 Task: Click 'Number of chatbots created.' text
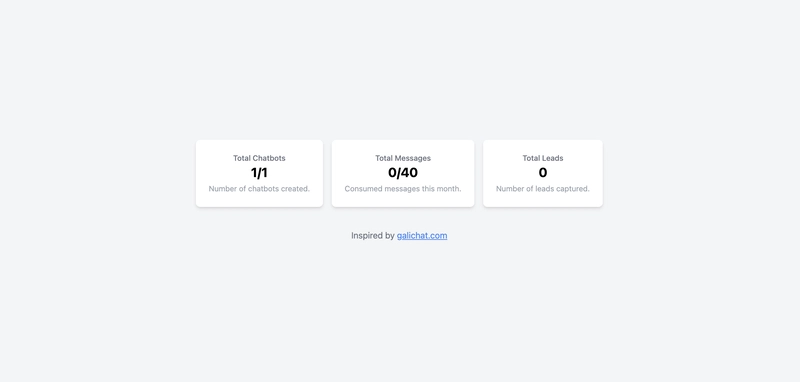click(259, 189)
